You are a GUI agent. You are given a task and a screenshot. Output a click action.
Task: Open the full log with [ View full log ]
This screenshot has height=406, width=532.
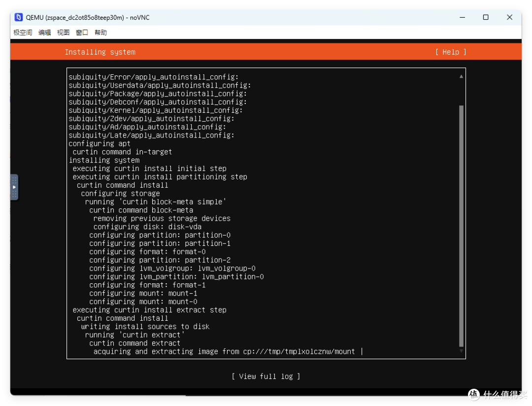point(266,376)
